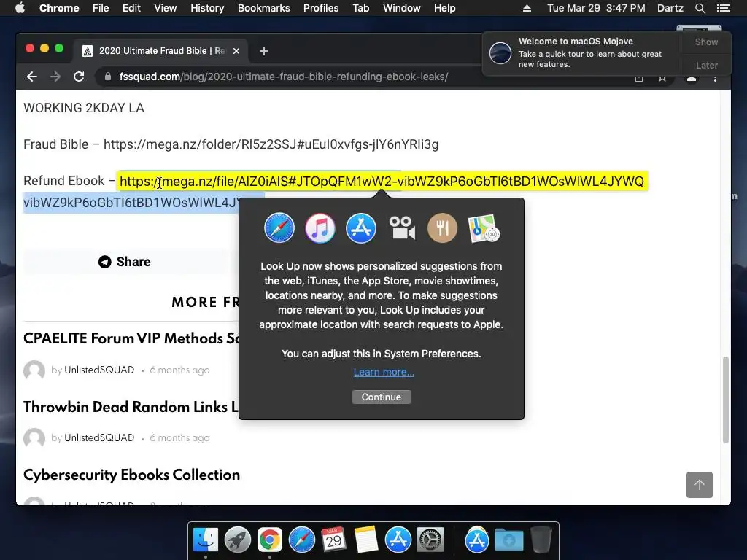Click the iTunes music icon in Look Up popup

click(320, 228)
